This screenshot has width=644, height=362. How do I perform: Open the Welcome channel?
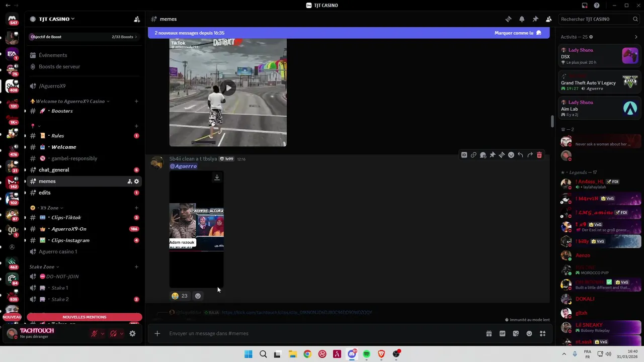[x=84, y=147]
